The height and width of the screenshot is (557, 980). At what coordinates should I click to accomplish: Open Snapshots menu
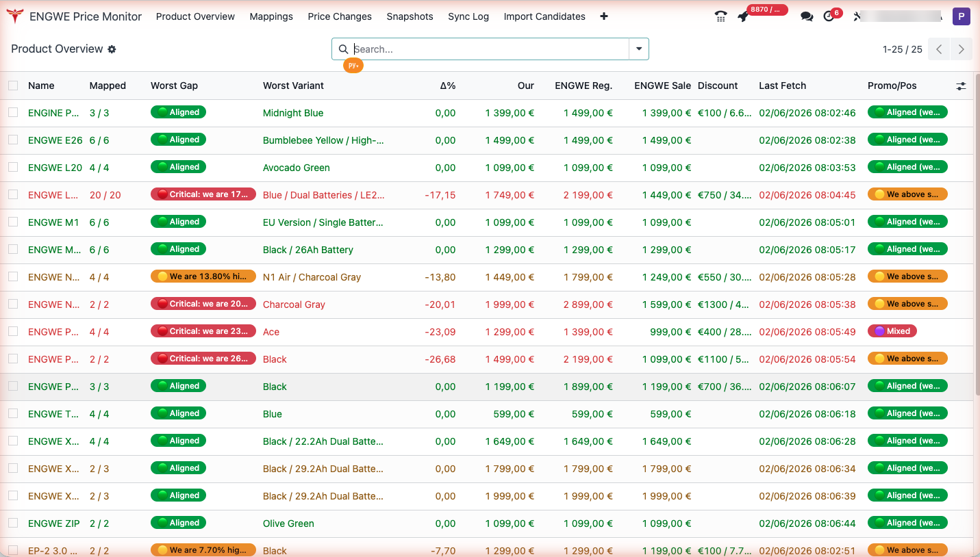pyautogui.click(x=410, y=16)
